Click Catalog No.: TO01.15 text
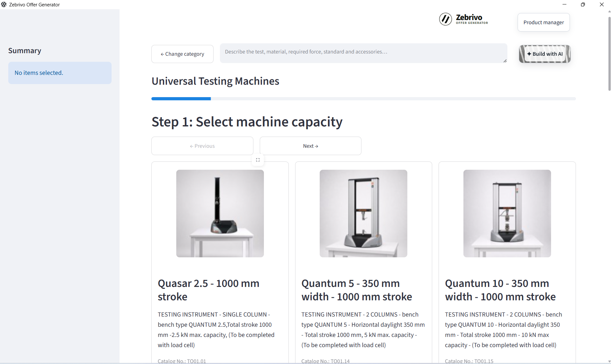This screenshot has width=611, height=364. [469, 361]
